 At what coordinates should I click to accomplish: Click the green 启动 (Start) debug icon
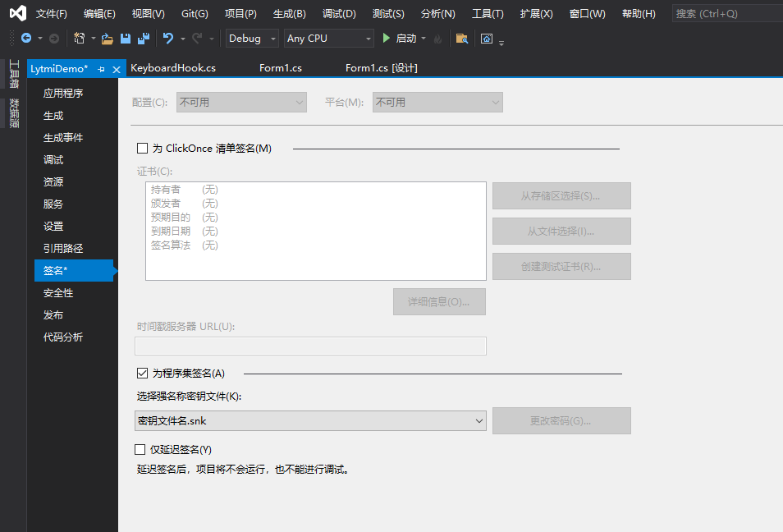(384, 38)
